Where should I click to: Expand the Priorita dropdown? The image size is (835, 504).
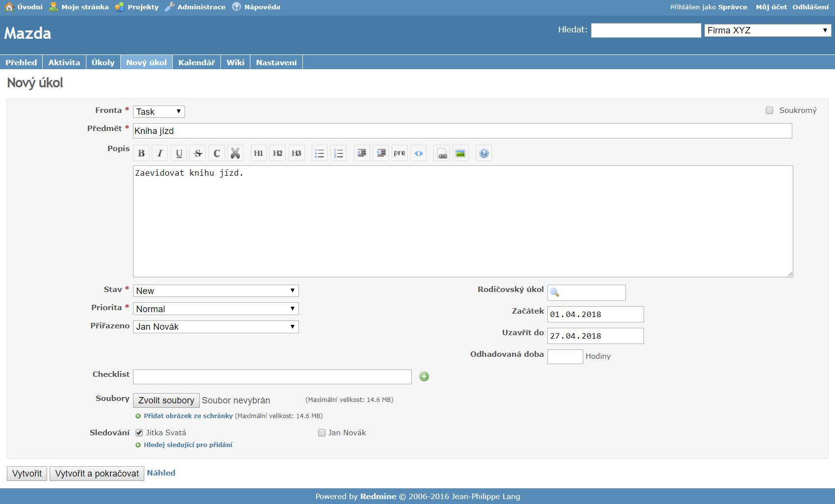coord(215,309)
